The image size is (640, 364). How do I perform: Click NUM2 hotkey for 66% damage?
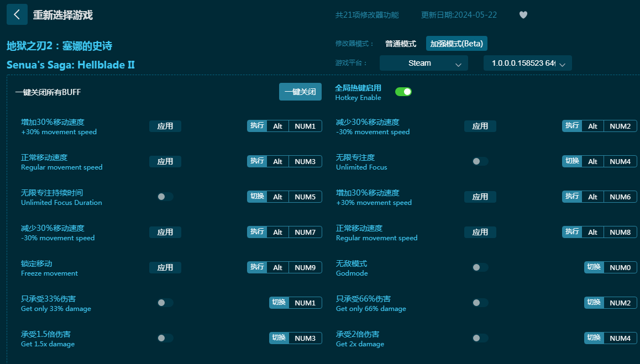610,303
